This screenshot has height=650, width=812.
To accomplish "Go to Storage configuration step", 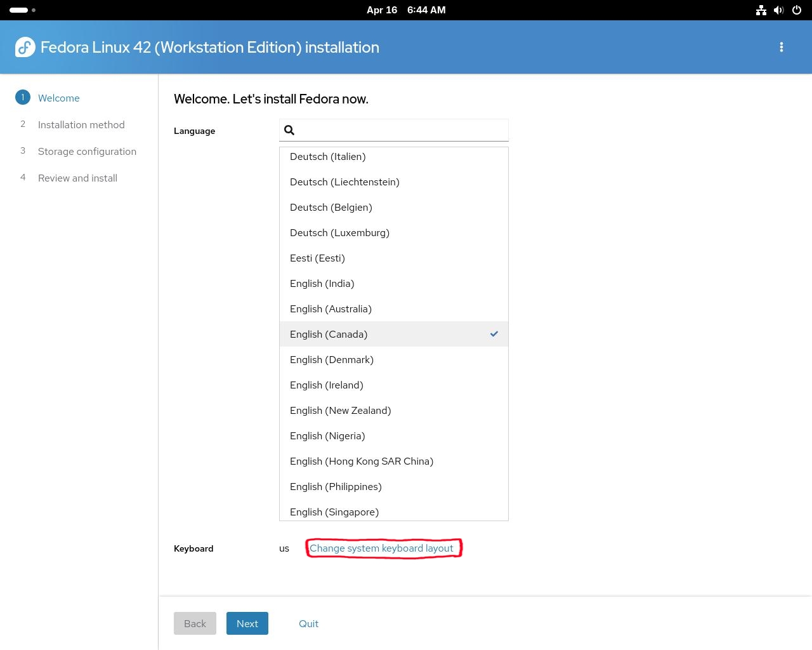I will [87, 152].
